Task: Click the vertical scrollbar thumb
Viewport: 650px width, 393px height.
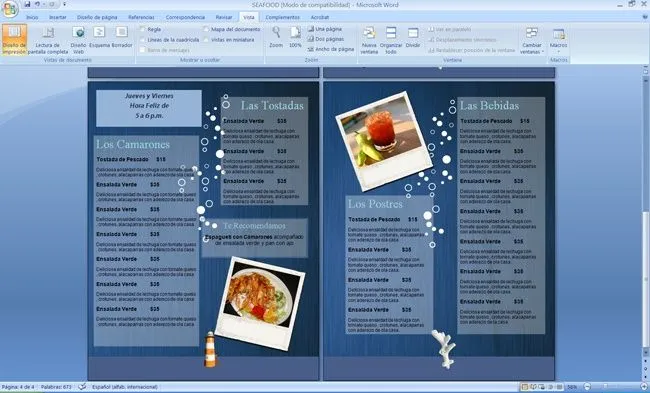Action: (x=645, y=278)
